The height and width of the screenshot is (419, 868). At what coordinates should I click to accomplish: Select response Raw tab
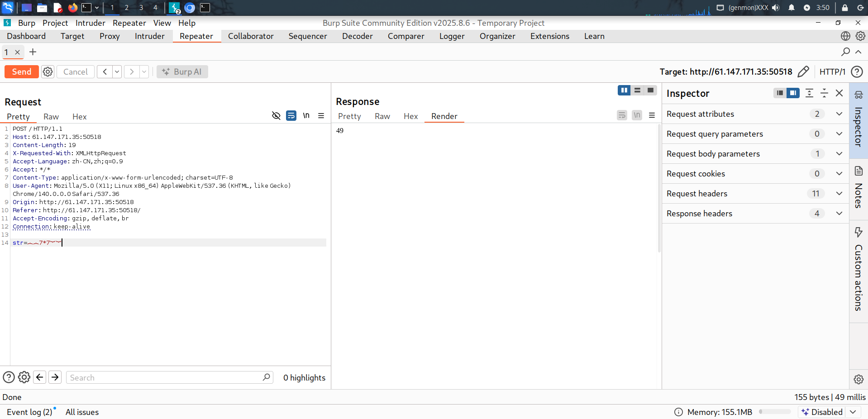coord(382,116)
